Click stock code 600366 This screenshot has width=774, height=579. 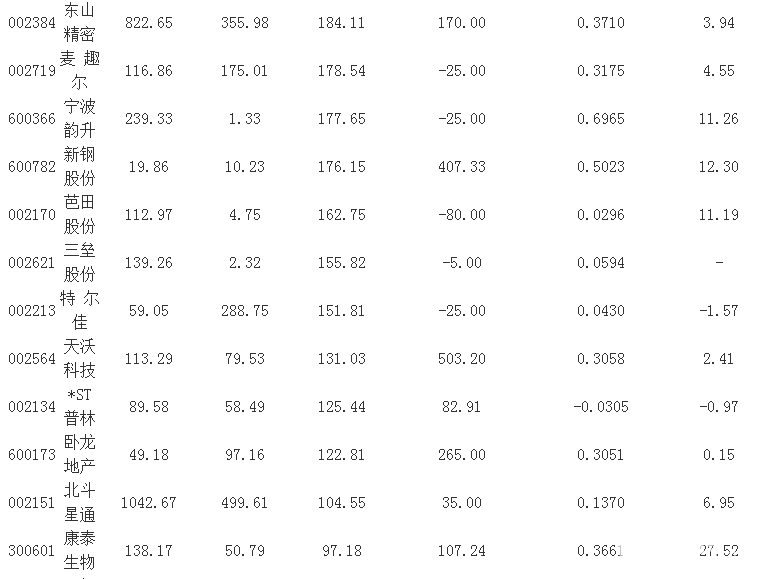pyautogui.click(x=28, y=118)
